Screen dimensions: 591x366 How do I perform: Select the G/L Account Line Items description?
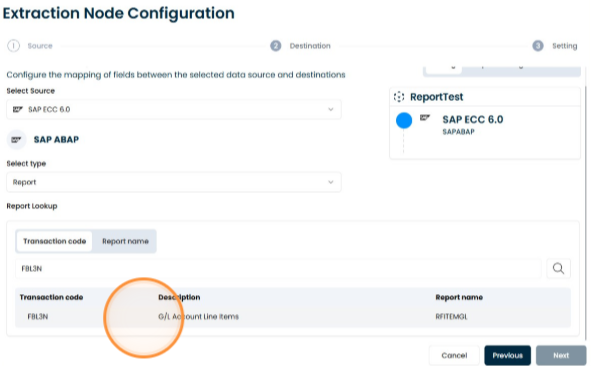[x=198, y=317]
